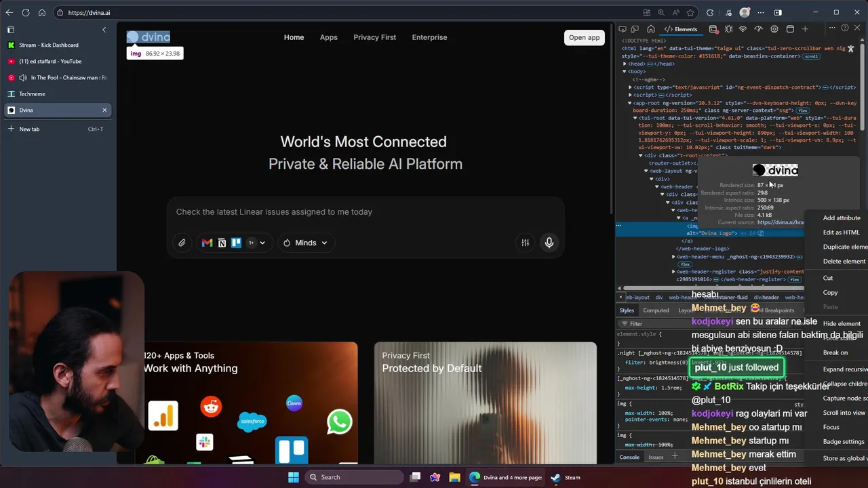Open the Network wifi icon in DevTools
Image resolution: width=868 pixels, height=488 pixels.
tap(743, 29)
